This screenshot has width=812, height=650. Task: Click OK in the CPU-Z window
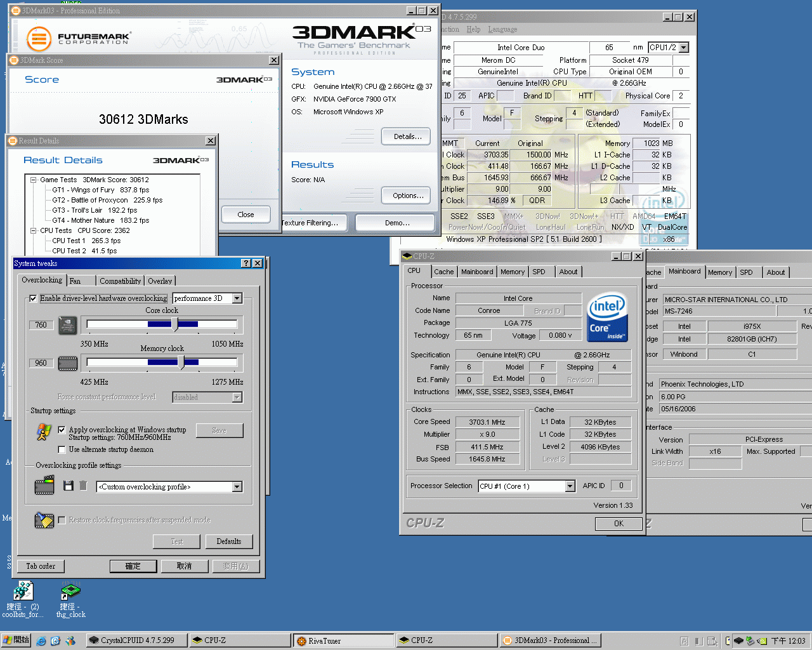tap(619, 524)
